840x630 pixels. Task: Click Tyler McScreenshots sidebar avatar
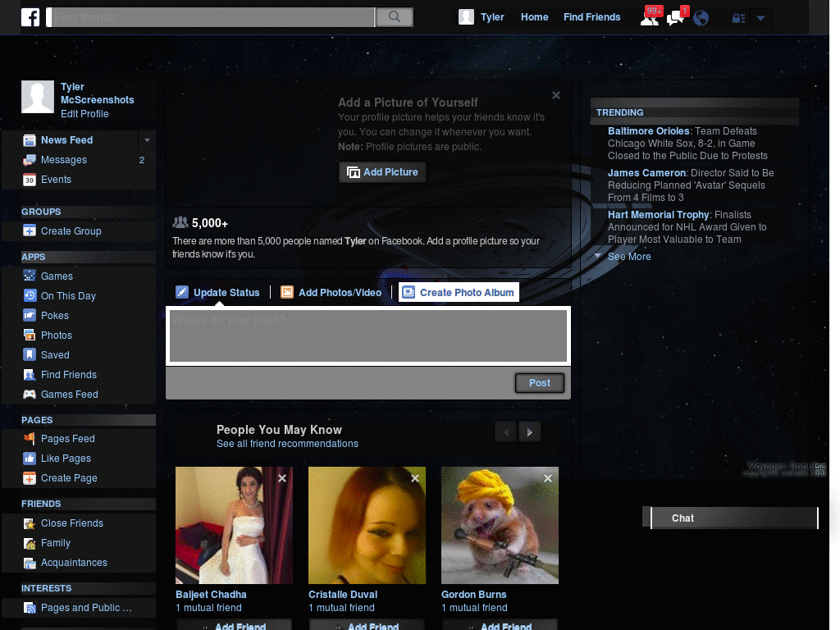38,97
